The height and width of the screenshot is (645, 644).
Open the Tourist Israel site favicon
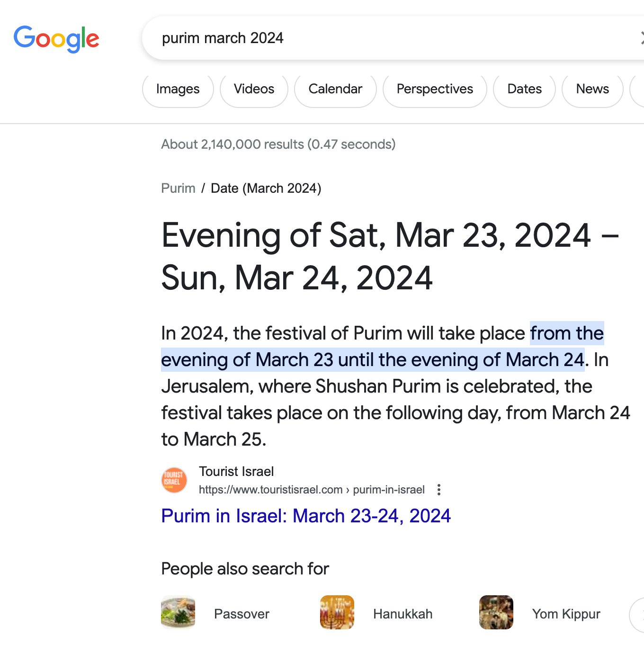pyautogui.click(x=174, y=480)
